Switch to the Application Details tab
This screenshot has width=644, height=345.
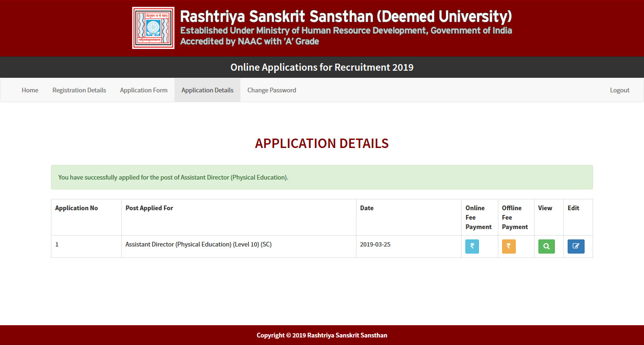click(x=207, y=90)
